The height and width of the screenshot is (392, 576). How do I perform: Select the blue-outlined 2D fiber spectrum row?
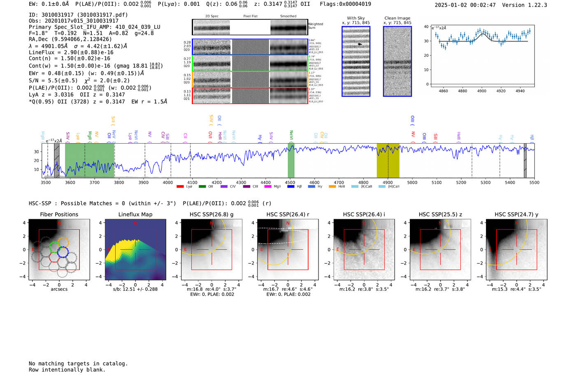(x=250, y=47)
